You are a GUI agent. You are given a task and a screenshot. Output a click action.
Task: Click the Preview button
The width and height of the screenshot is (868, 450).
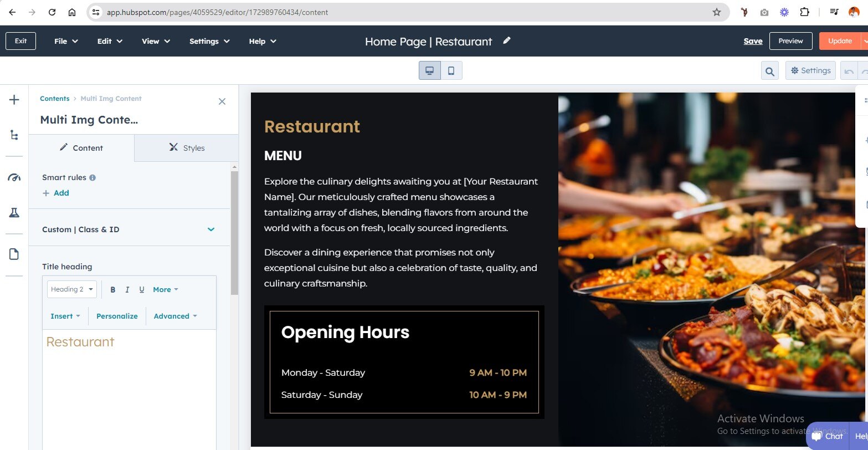pyautogui.click(x=790, y=41)
